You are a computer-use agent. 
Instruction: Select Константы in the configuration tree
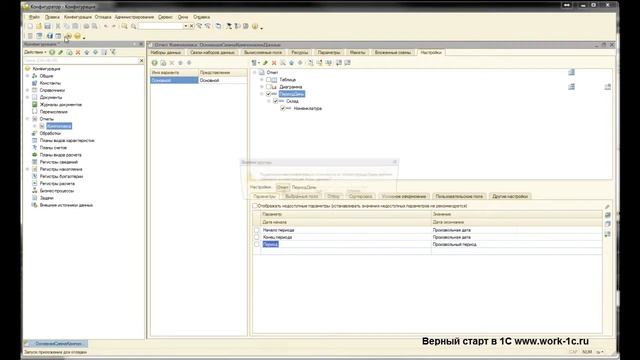click(50, 83)
